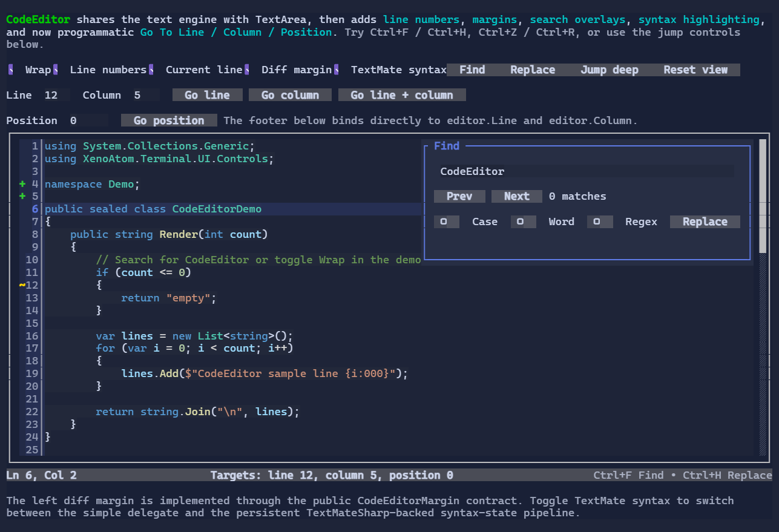This screenshot has width=779, height=532.
Task: Toggle the Diff margin checkbox
Action: (247, 70)
